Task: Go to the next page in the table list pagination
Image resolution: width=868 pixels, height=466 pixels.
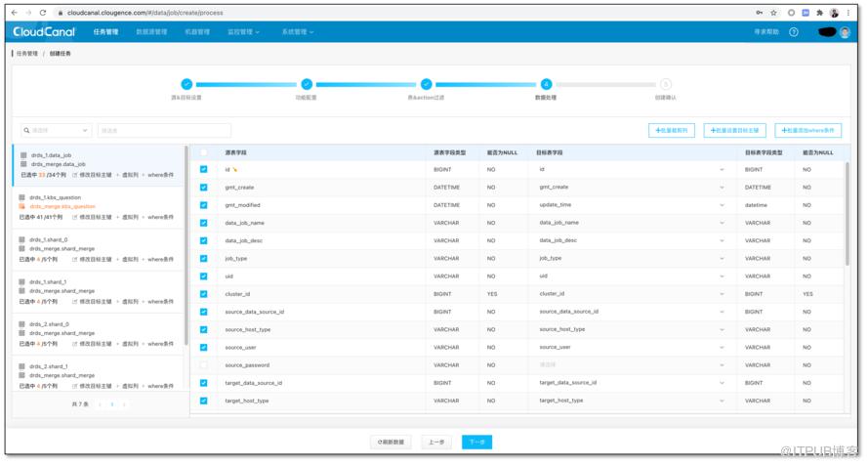Action: click(124, 404)
